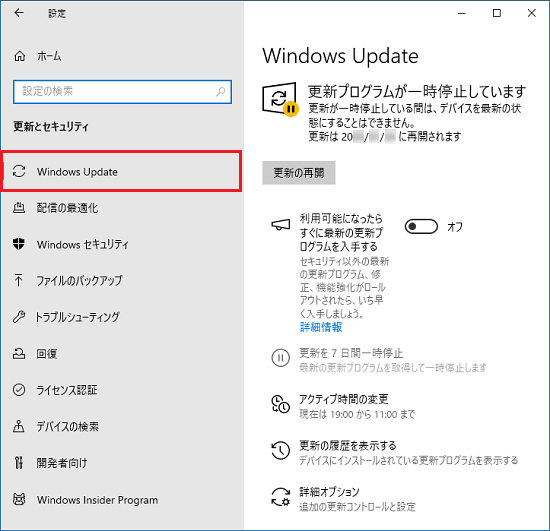Click the Windows Insider Program cat icon

pyautogui.click(x=19, y=499)
